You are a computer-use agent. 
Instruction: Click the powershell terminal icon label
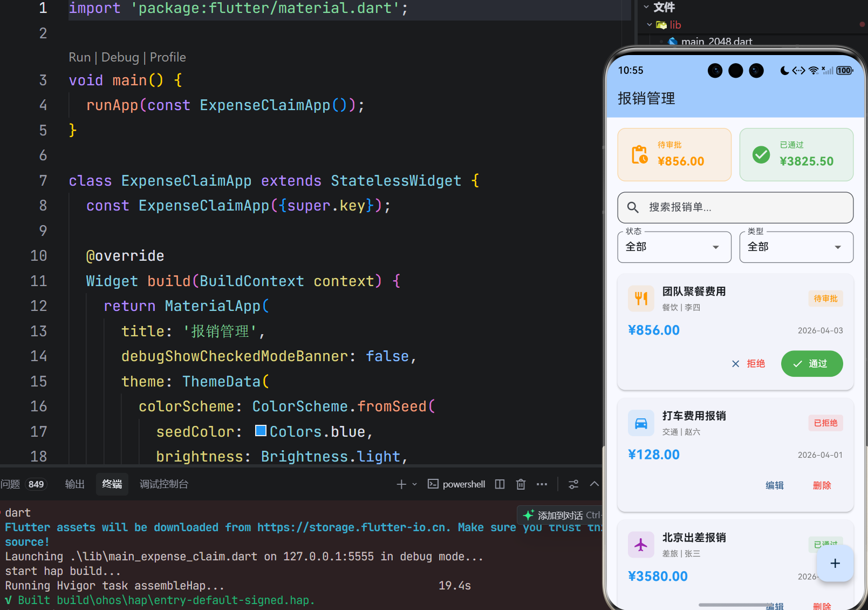pos(456,484)
